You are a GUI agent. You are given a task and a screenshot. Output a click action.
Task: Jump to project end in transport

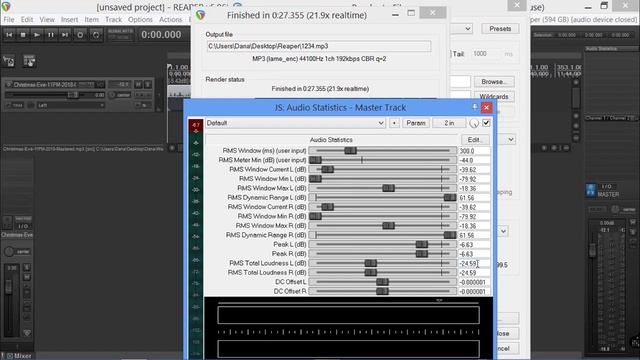coord(64,35)
